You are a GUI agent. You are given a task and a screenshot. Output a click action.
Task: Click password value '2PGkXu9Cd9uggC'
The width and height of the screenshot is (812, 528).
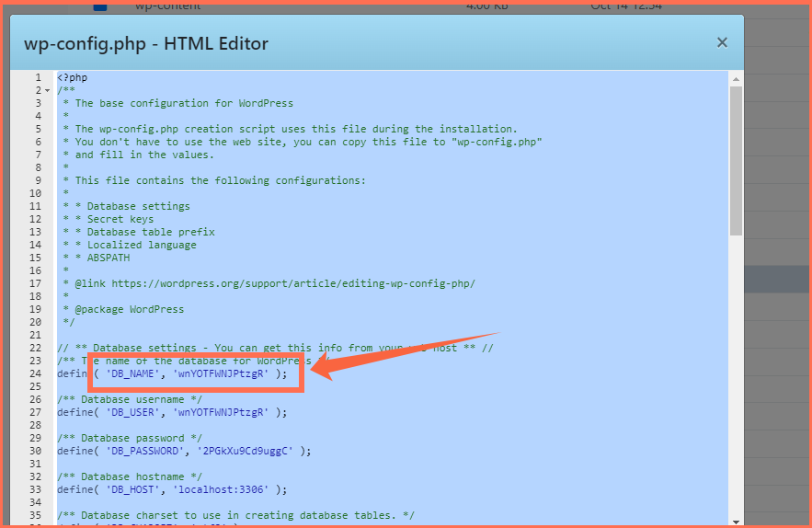pos(245,451)
